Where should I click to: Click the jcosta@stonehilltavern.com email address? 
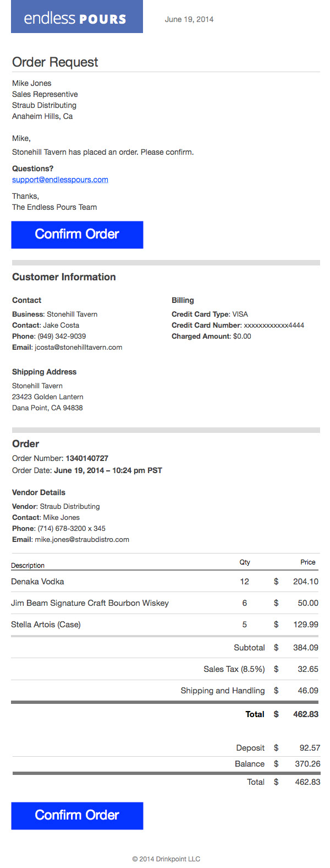point(79,347)
